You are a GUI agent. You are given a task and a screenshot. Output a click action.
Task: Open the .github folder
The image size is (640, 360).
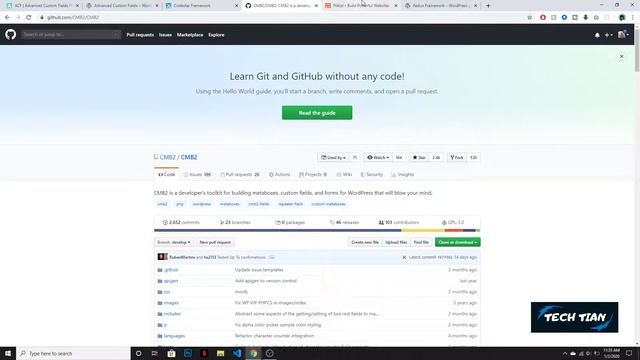[x=171, y=270]
